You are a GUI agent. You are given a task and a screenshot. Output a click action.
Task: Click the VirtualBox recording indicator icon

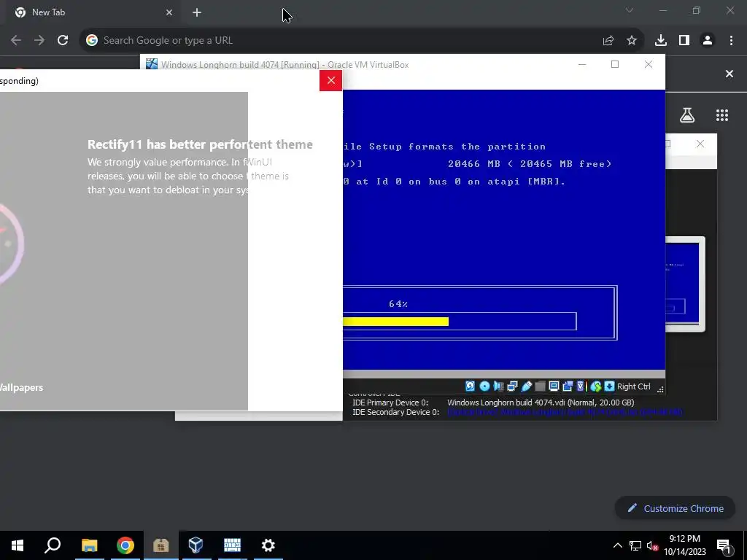point(568,386)
